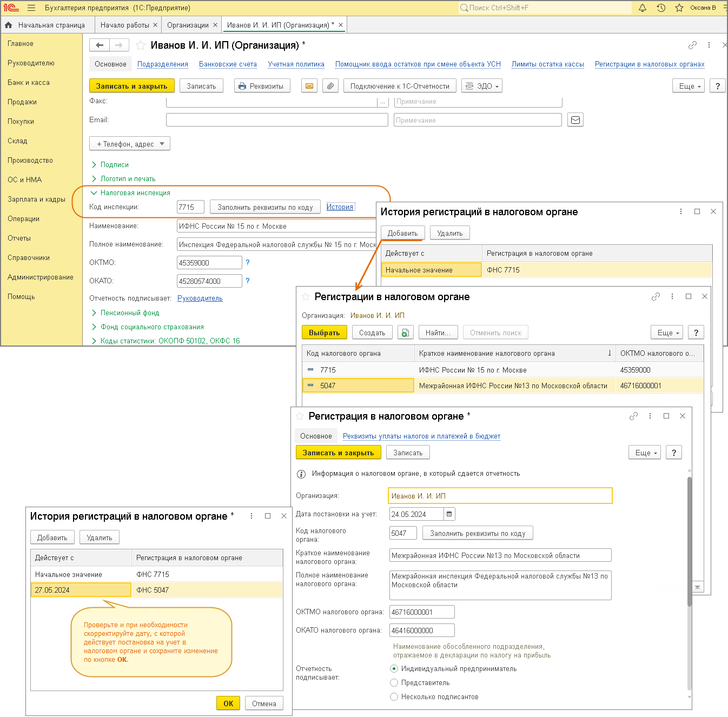
Task: Open attached files paperclip icon
Action: 330,86
